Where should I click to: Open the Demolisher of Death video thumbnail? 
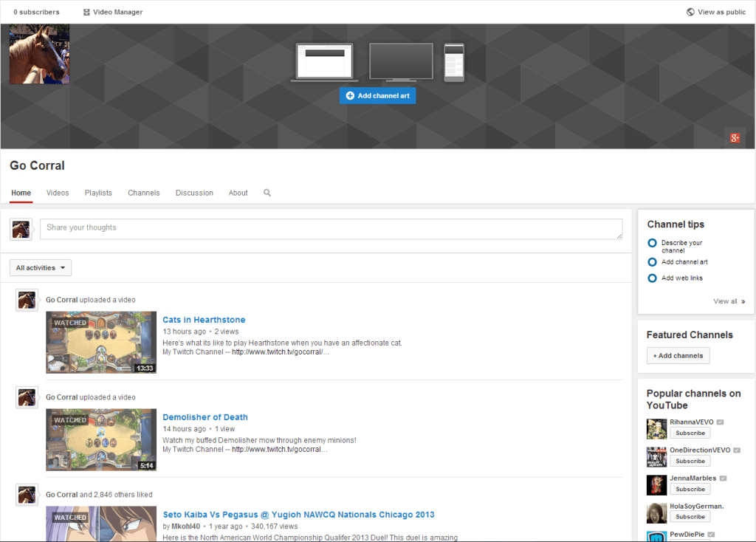point(101,439)
